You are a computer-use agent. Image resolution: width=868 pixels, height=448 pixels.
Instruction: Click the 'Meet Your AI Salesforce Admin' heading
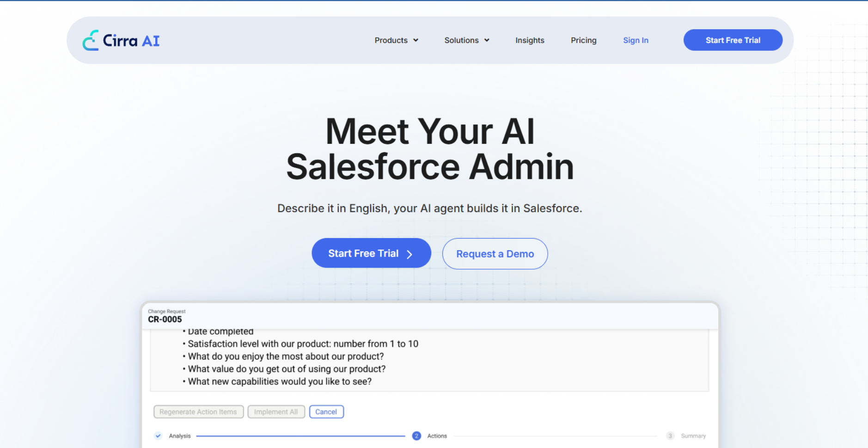coord(430,149)
